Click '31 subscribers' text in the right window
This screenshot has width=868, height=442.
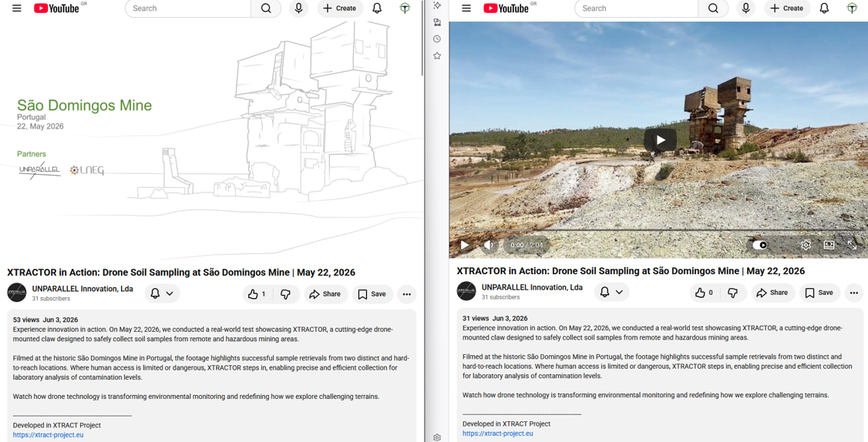click(500, 297)
